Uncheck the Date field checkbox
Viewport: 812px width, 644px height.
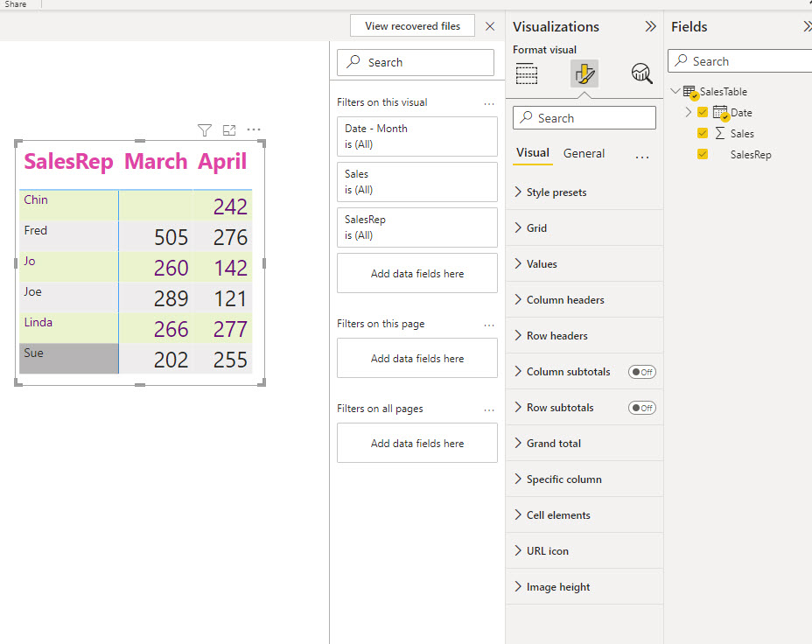click(703, 112)
